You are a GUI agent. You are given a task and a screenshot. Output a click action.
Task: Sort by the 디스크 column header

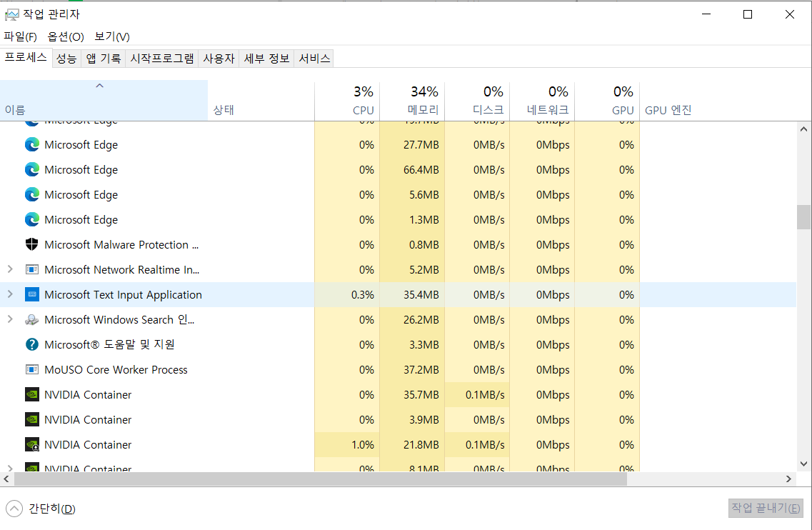[x=477, y=101]
